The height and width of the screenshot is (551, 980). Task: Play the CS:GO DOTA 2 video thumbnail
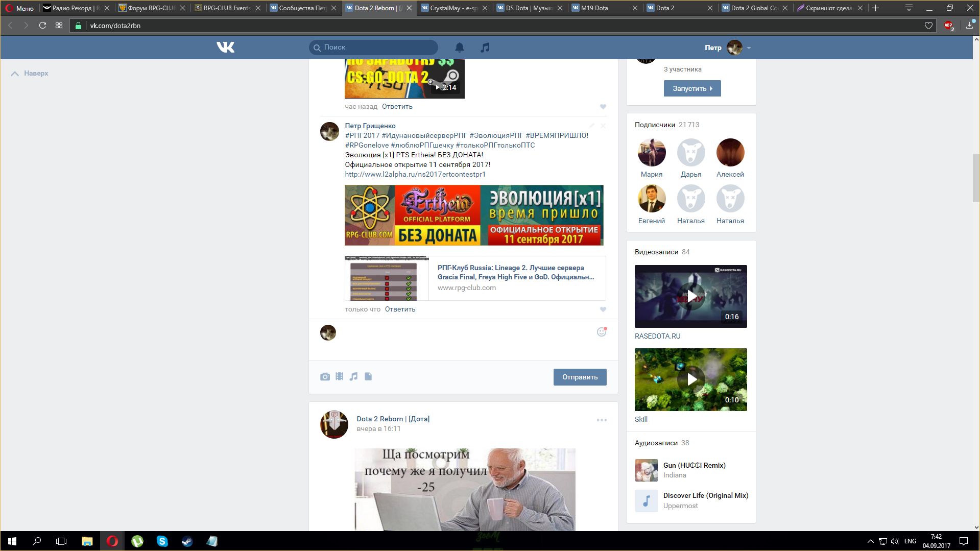point(404,79)
